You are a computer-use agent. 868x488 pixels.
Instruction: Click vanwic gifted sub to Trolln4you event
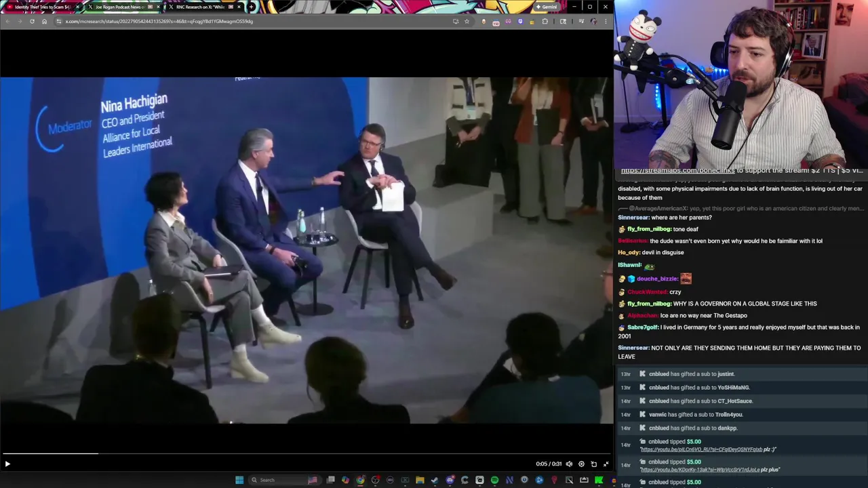[x=743, y=415]
